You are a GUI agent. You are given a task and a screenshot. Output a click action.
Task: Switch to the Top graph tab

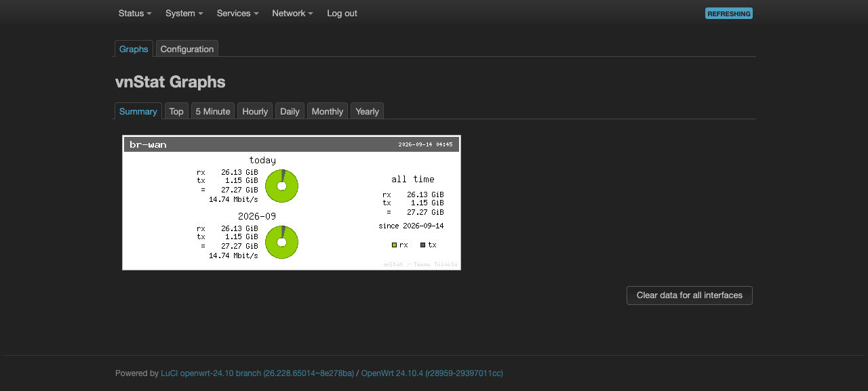click(x=176, y=111)
